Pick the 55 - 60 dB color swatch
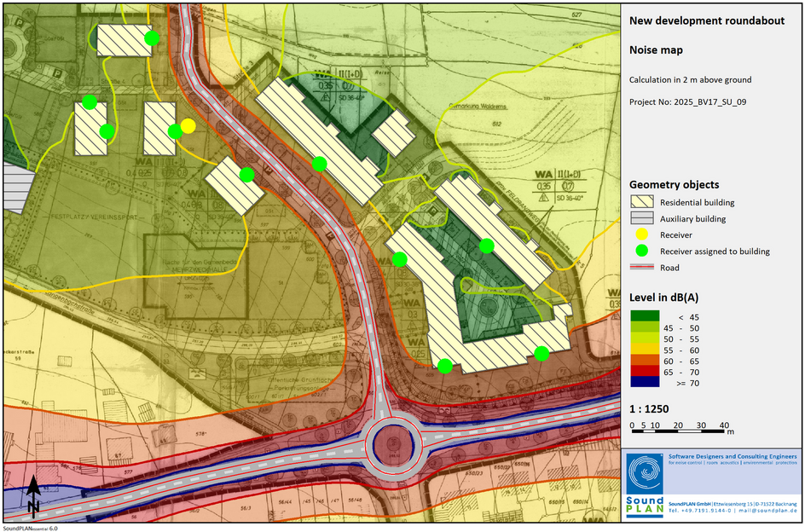This screenshot has width=805, height=532. pyautogui.click(x=644, y=348)
